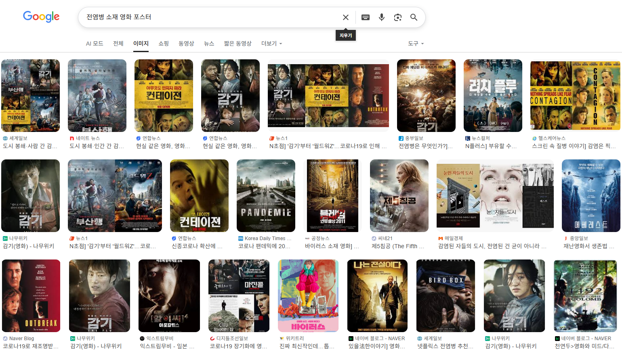Switch to the 전체 results tab
This screenshot has height=364, width=622.
pos(118,43)
